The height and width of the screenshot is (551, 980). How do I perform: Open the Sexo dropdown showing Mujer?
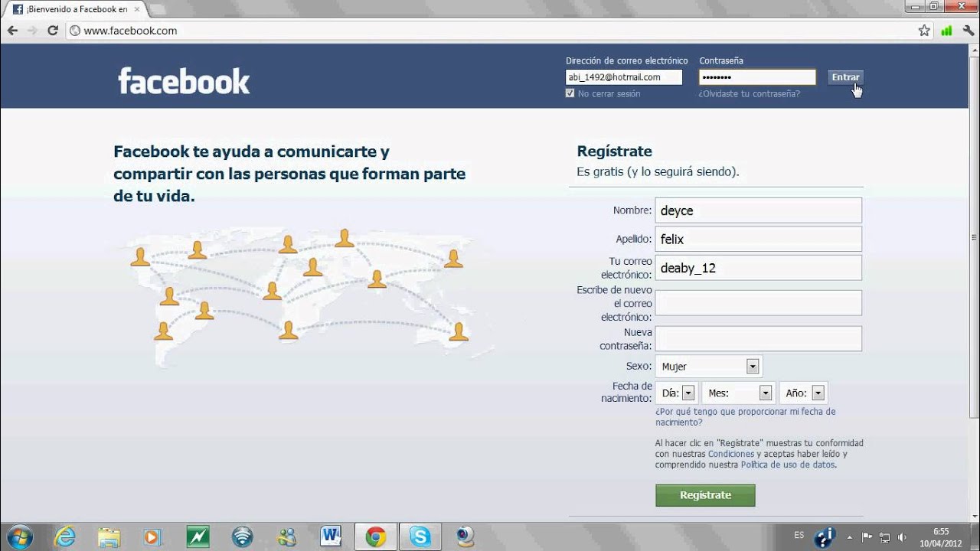click(709, 367)
